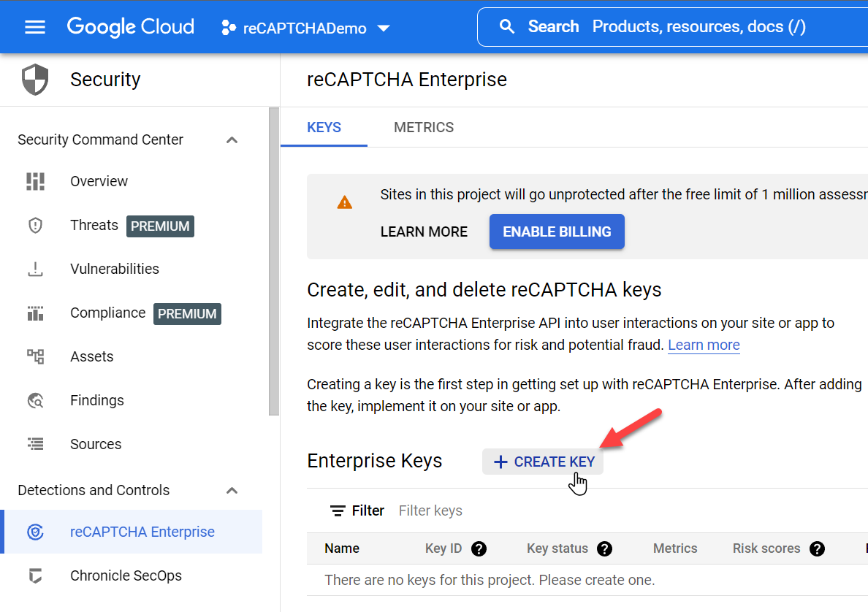The image size is (868, 612).
Task: Open Chronicle SecOps
Action: (126, 575)
